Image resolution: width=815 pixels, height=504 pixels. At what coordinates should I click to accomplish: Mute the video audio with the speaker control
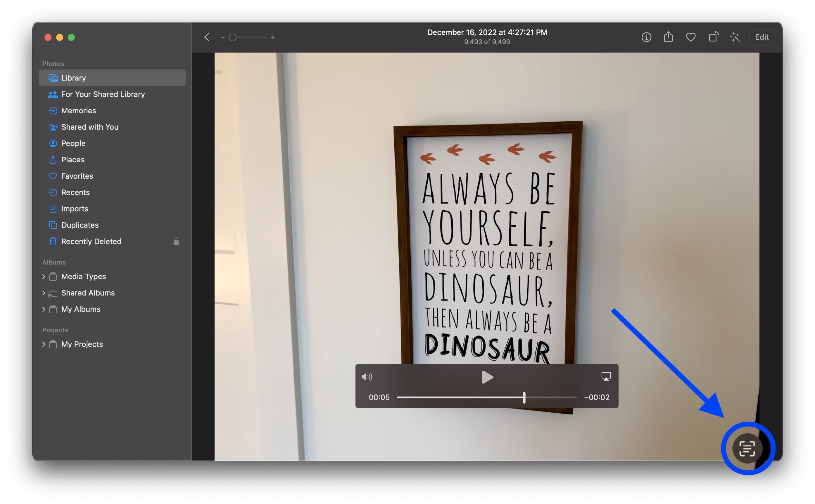(x=367, y=377)
